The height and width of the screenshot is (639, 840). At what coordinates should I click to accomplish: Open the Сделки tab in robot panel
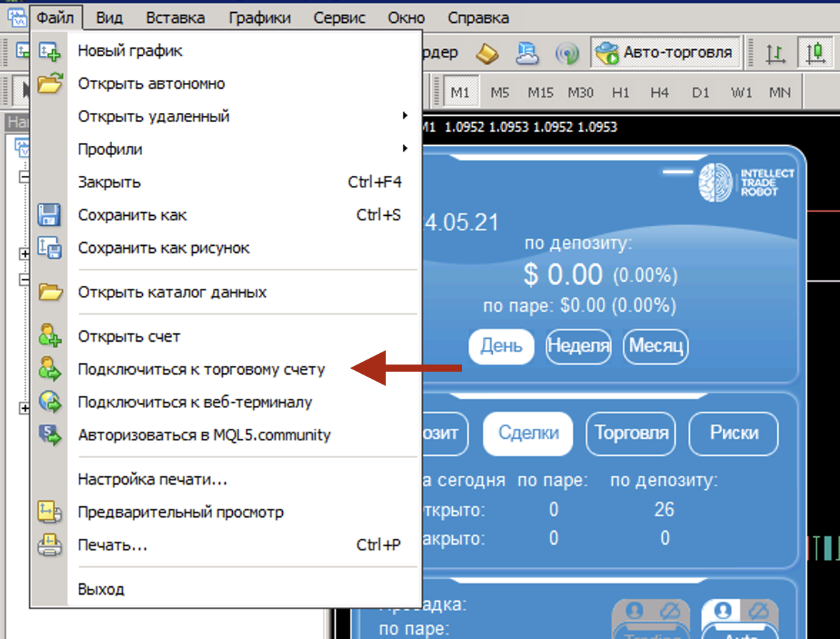click(x=528, y=433)
